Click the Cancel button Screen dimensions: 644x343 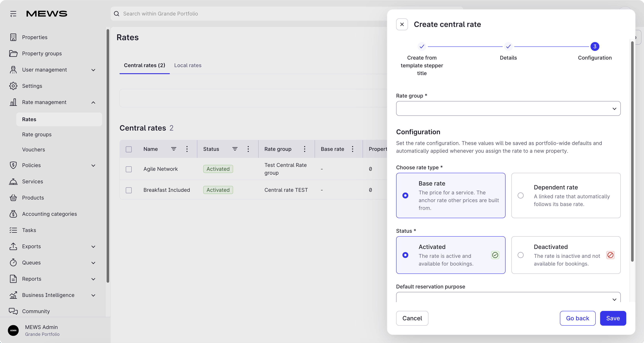click(x=412, y=318)
